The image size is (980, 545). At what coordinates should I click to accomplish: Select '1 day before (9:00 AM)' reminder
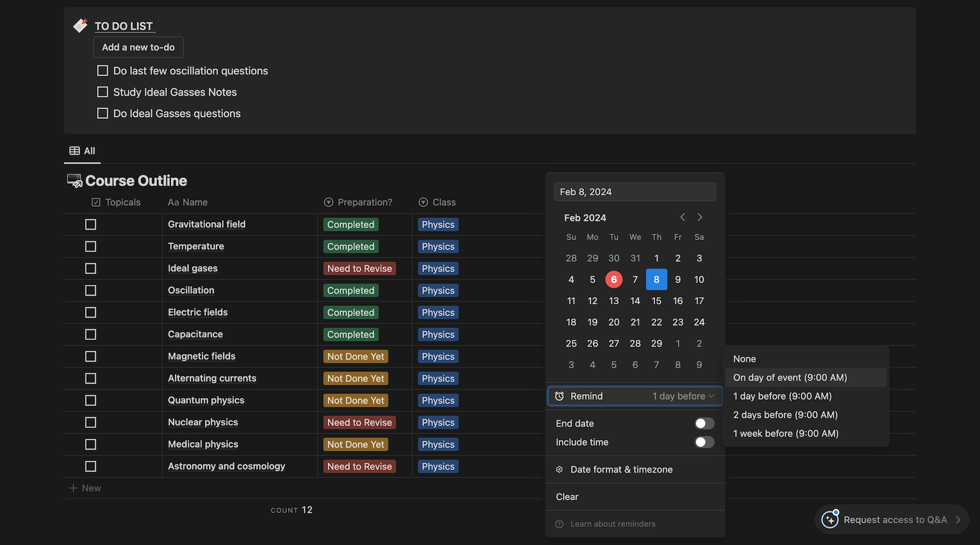[806, 396]
